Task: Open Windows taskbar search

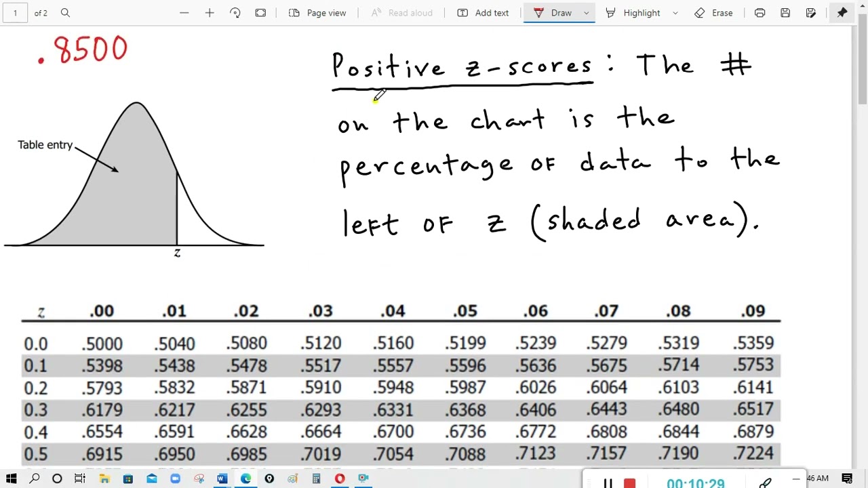Action: [35, 479]
